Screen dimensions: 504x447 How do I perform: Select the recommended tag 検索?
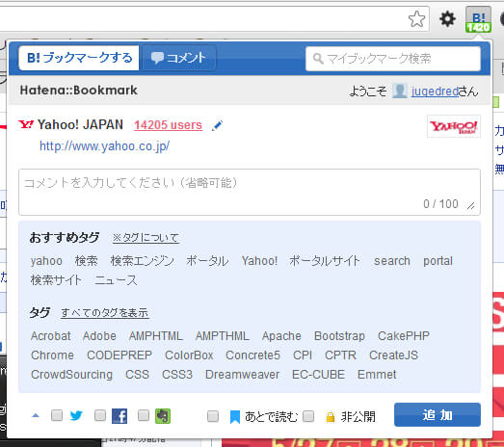point(86,261)
